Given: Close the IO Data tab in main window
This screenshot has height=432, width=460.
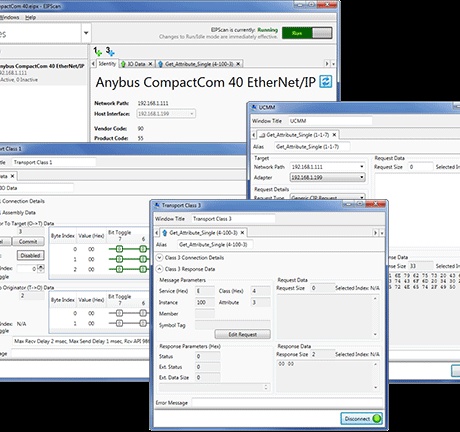Looking at the screenshot, I should click(150, 64).
